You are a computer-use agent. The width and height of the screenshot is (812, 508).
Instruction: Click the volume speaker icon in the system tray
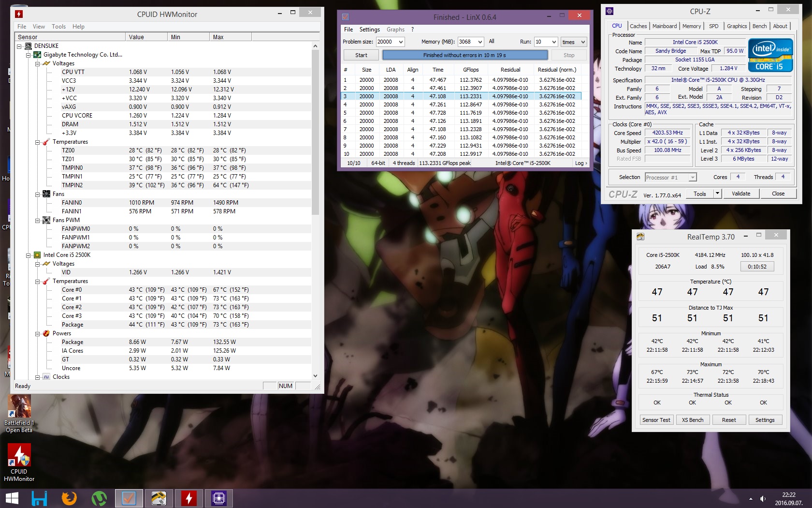[x=763, y=499]
